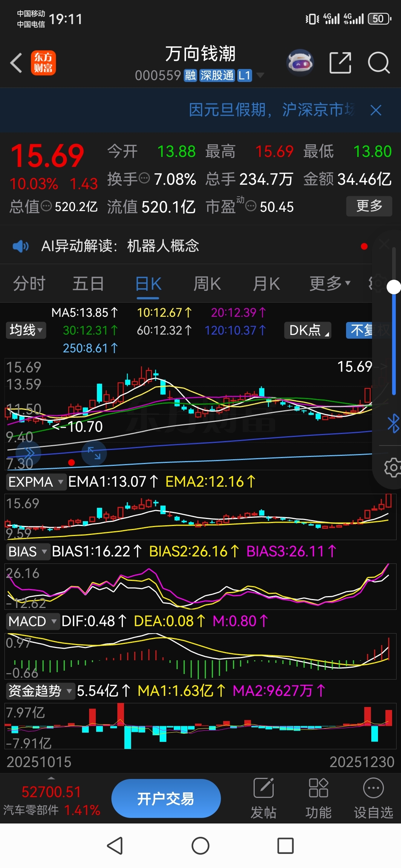Tap the 汽车零部件 sector index ticker
The width and height of the screenshot is (401, 868).
tap(52, 801)
